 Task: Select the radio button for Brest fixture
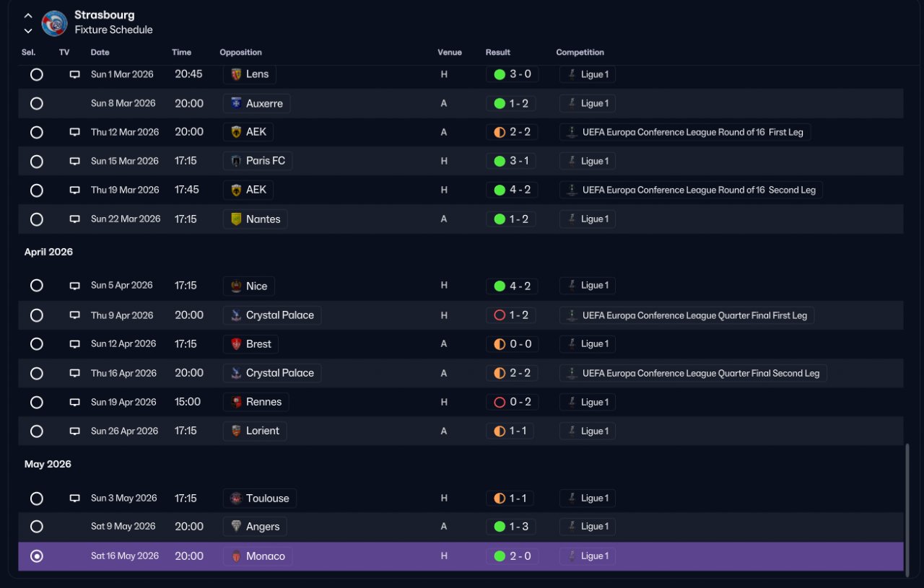37,344
